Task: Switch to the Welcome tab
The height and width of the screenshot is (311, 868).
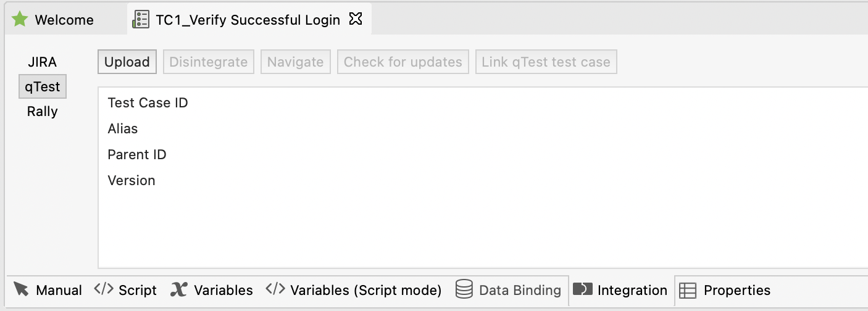Action: pyautogui.click(x=64, y=20)
